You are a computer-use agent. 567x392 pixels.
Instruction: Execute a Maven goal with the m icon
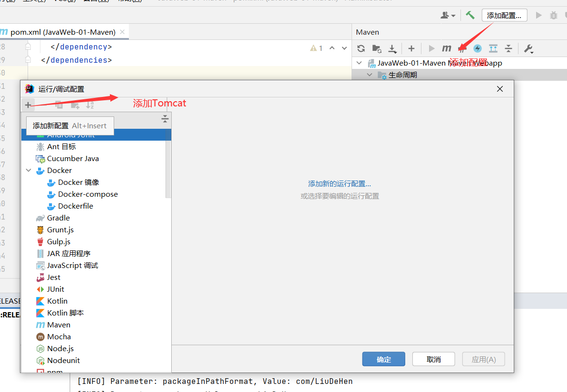click(447, 48)
